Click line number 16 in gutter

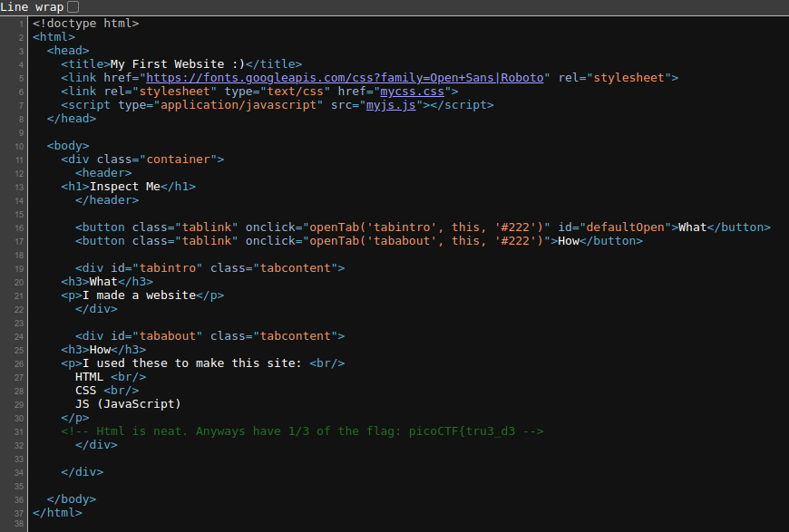19,227
